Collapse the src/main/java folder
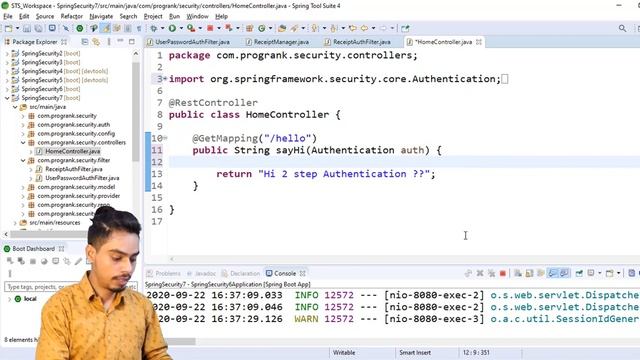This screenshot has height=360, width=640. (x=15, y=107)
